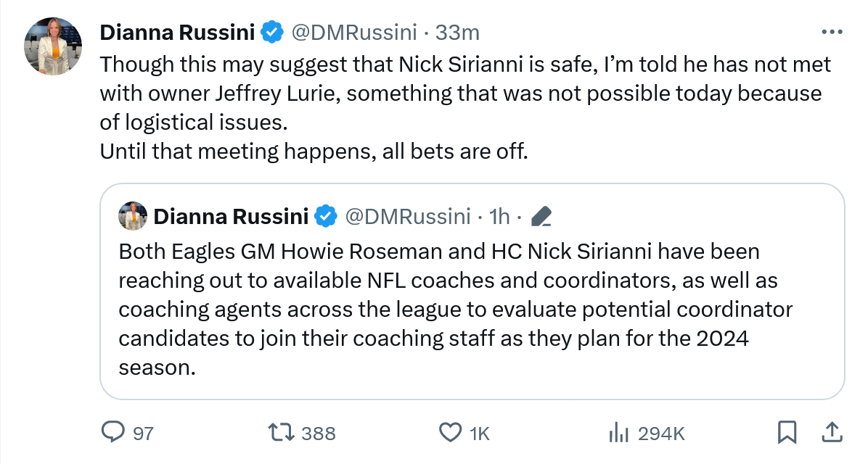Click the 1h timestamp in quoted tweet
The width and height of the screenshot is (868, 464).
pos(501,216)
